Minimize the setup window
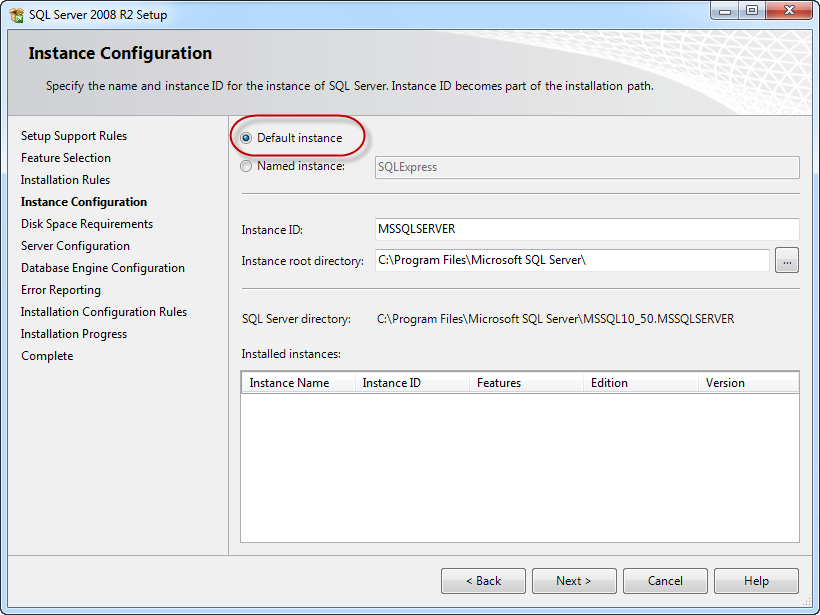Viewport: 820px width, 615px height. 725,10
